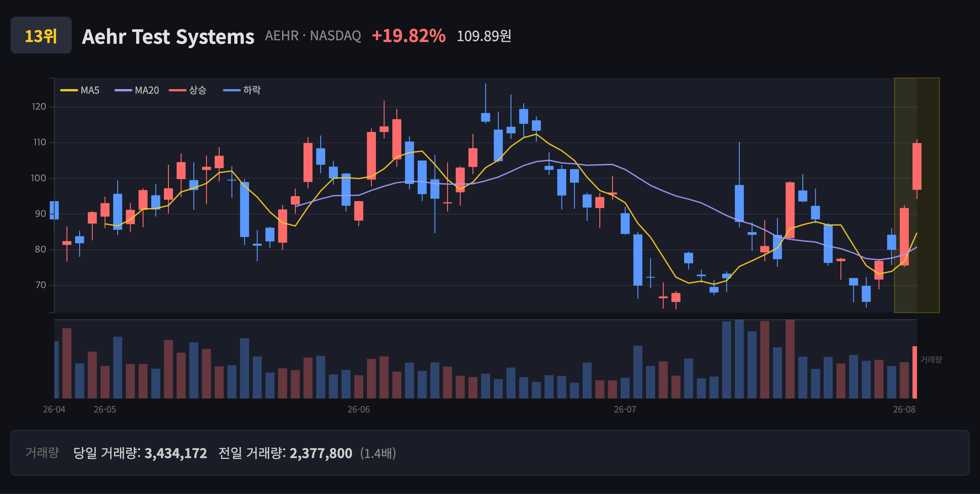Click the blue 하락 legend line swatch
Screen dimensions: 980x494
click(232, 90)
